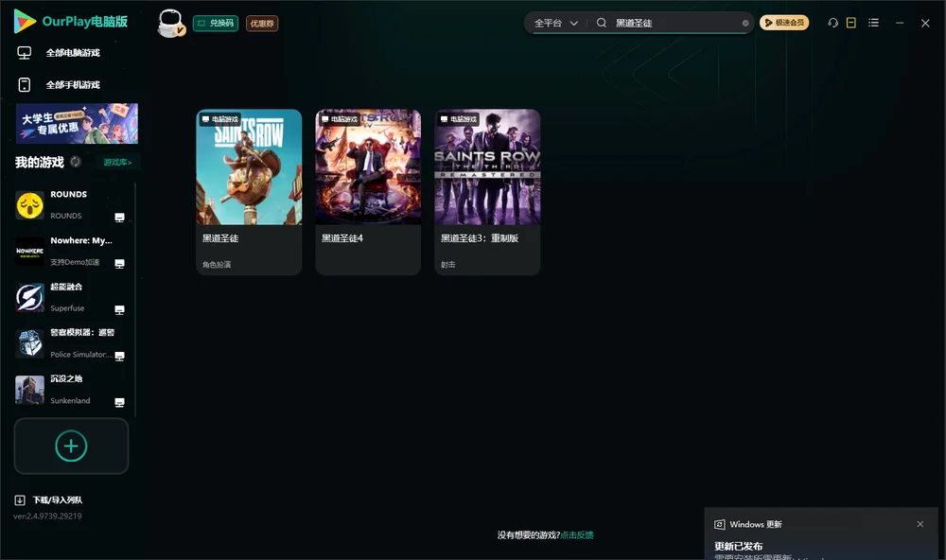Expand the 全平台 platform dropdown
This screenshot has width=946, height=560.
point(555,23)
